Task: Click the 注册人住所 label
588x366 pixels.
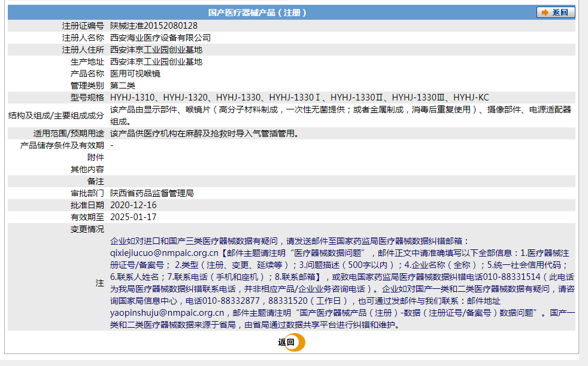Action: tap(83, 50)
